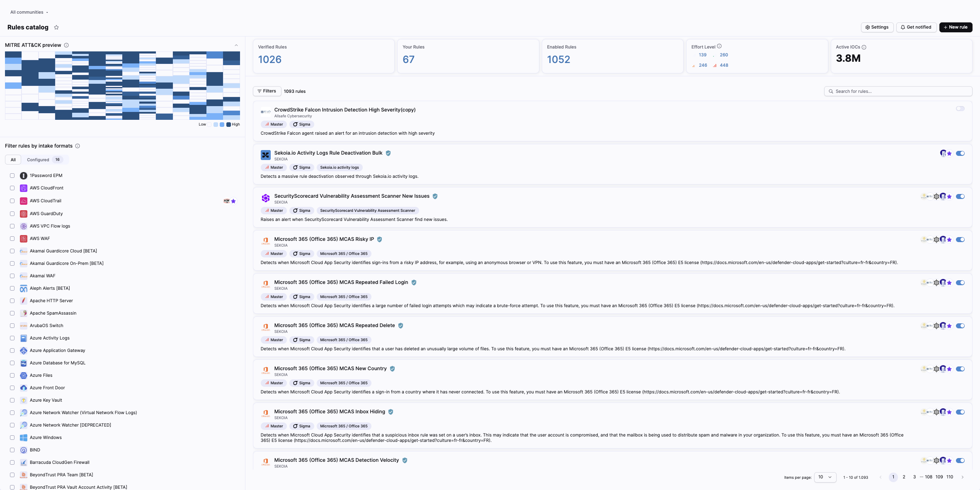Click star icon on MCAS Repeated Delete rule
The height and width of the screenshot is (490, 980).
pyautogui.click(x=949, y=326)
